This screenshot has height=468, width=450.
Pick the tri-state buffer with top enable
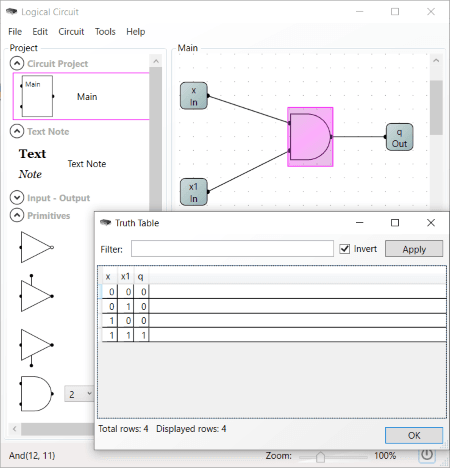tap(36, 293)
